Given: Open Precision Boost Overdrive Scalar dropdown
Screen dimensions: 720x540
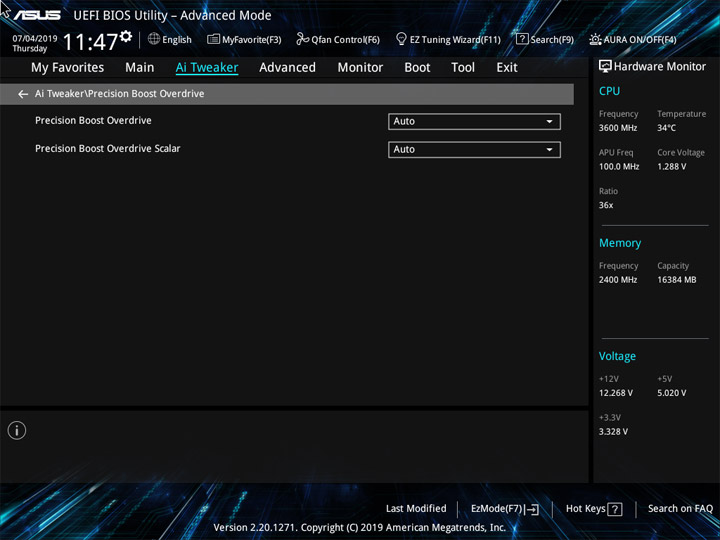Looking at the screenshot, I should click(474, 150).
